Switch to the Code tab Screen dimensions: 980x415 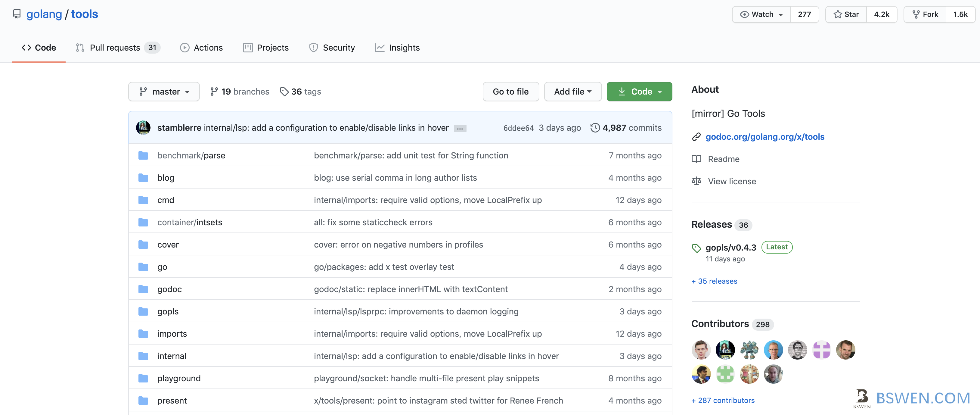click(39, 48)
